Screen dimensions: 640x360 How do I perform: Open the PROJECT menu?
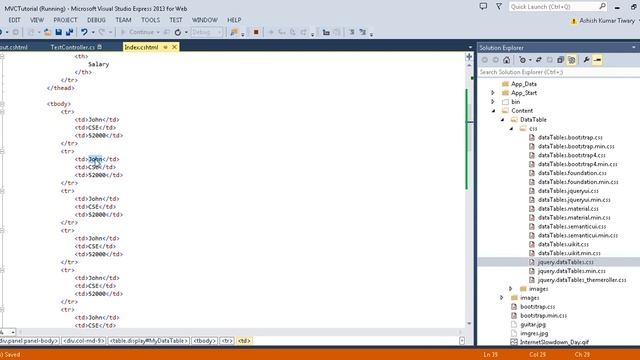pyautogui.click(x=65, y=20)
